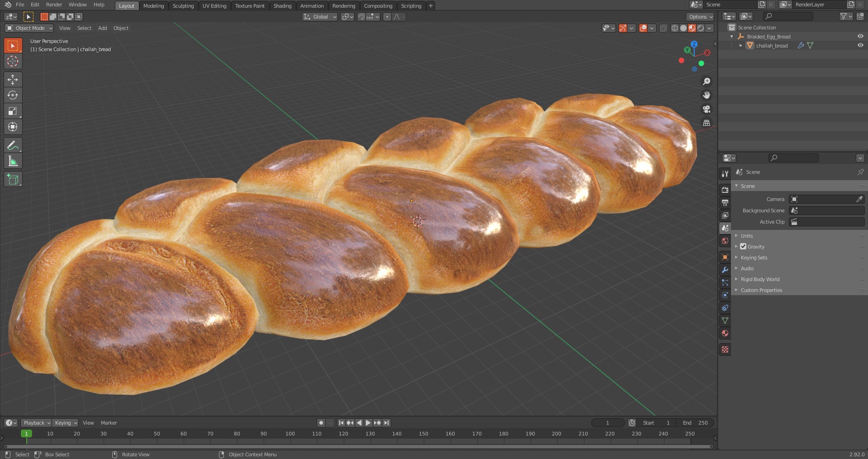Open the Render properties tab
Viewport: 868px width, 459px height.
point(725,190)
